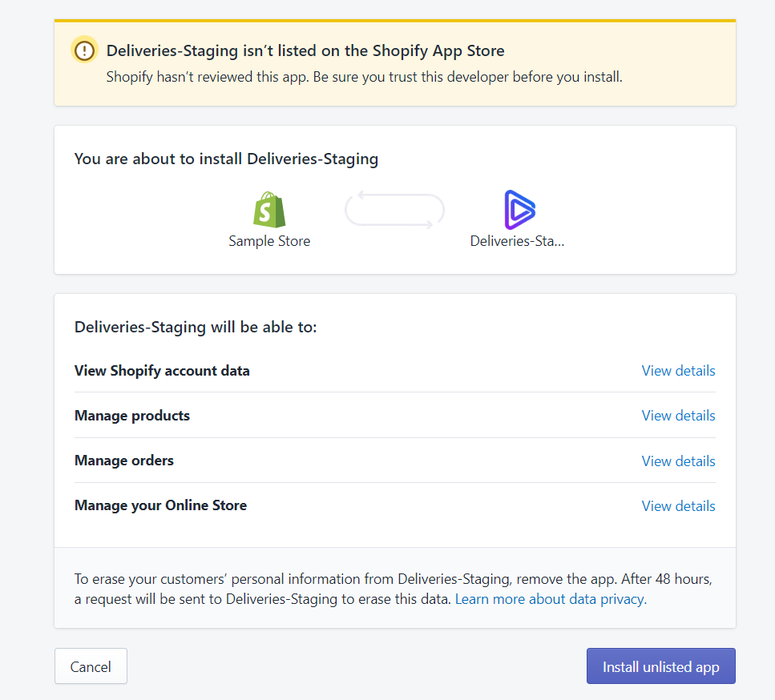View details for Manage products
Viewport: 775px width, 700px height.
[678, 416]
